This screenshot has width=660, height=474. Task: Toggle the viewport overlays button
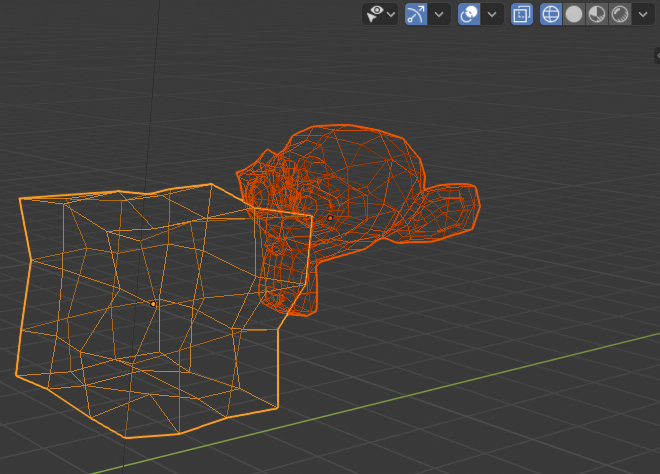pos(469,14)
